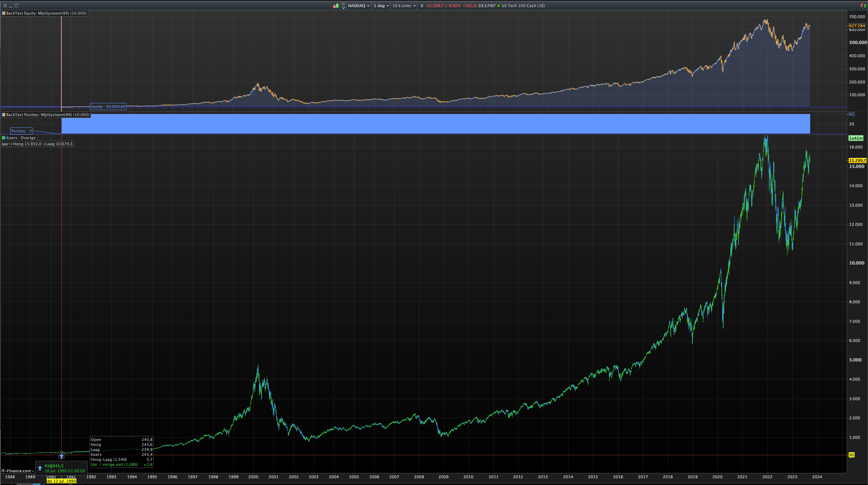Click the yellow 15.299,7 price tag
Screen dimensions: 868x485
click(857, 160)
